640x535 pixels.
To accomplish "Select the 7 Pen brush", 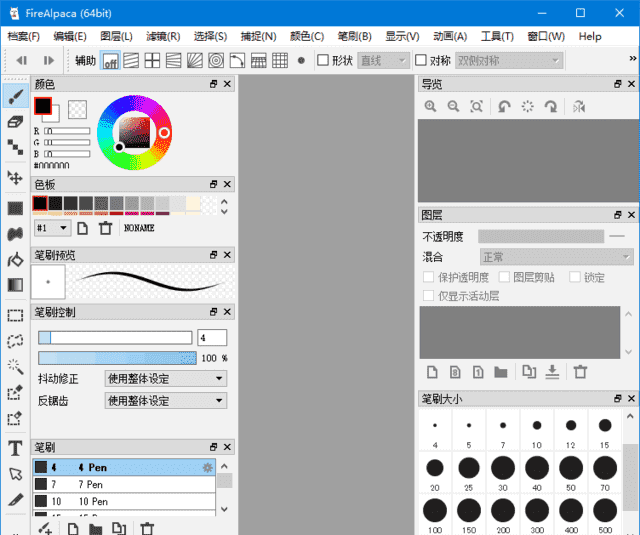I will [124, 484].
